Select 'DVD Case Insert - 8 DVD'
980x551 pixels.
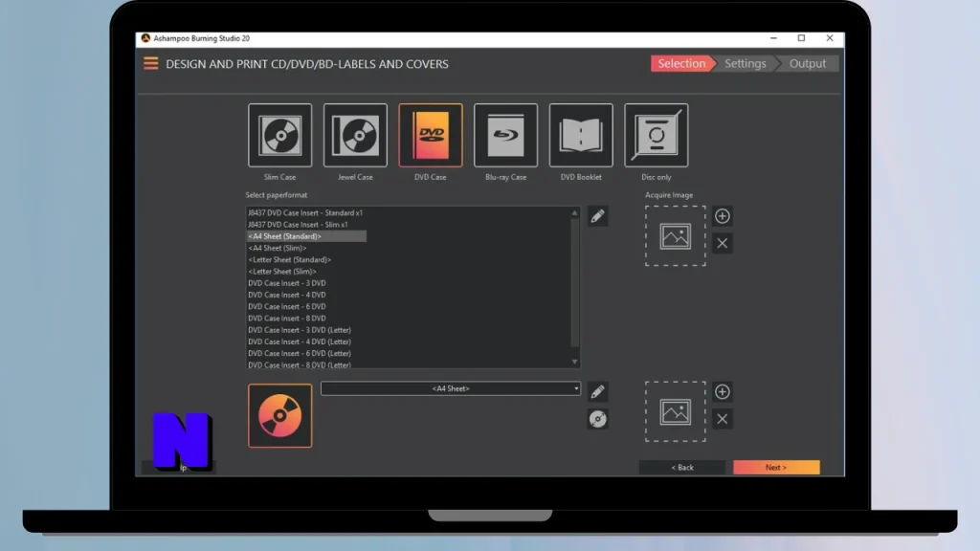point(287,319)
